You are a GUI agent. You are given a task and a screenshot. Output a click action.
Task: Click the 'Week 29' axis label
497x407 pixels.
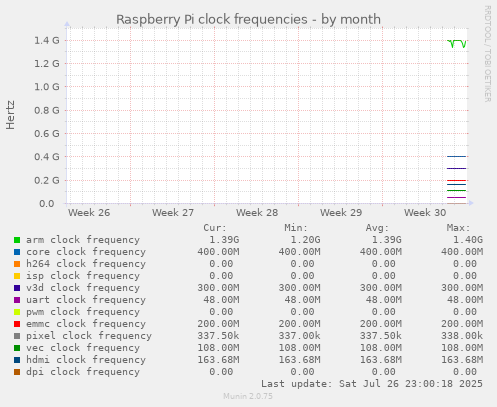point(341,213)
